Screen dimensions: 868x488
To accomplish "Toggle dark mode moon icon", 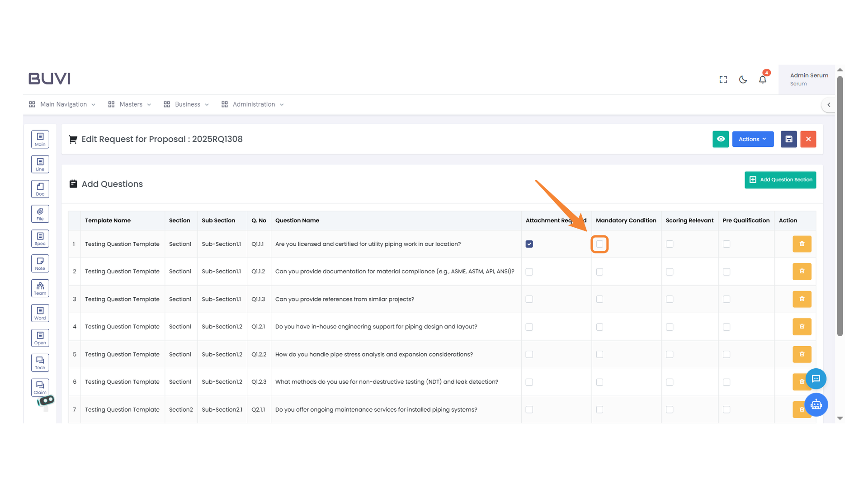I will pos(743,80).
